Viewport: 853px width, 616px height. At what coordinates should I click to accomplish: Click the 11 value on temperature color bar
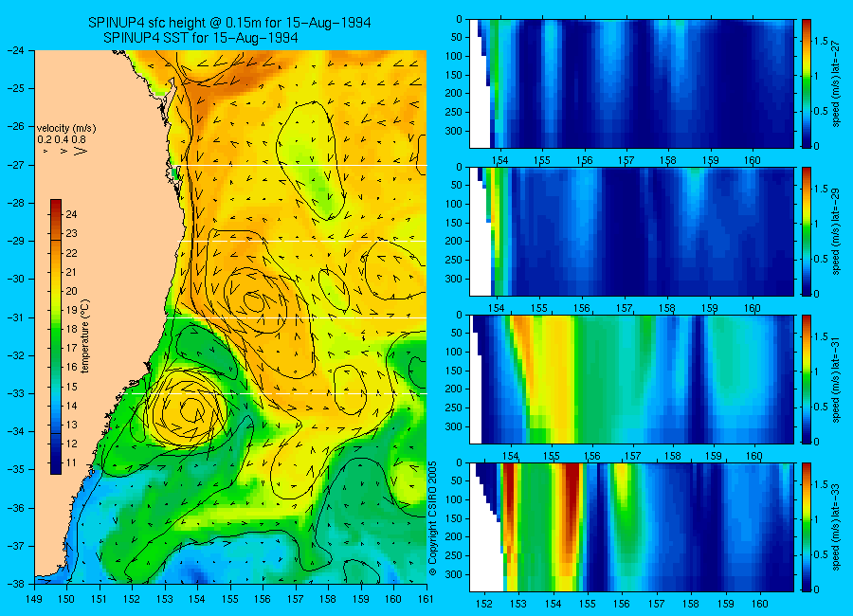pos(71,463)
